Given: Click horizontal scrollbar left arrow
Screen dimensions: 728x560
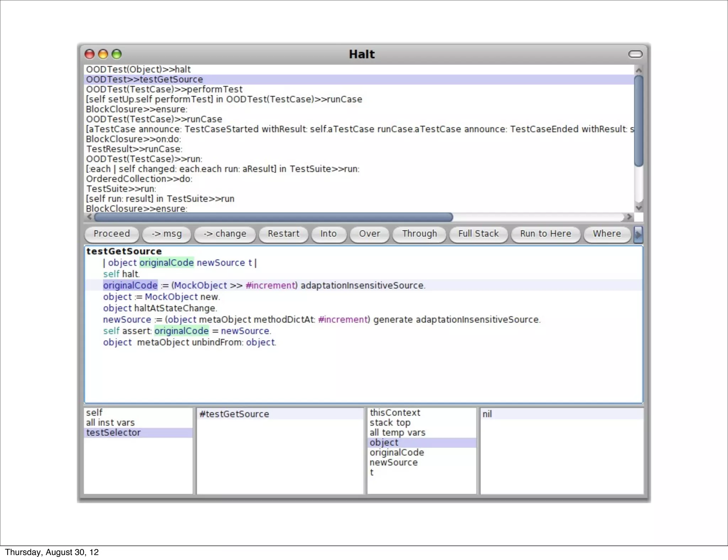Looking at the screenshot, I should (90, 217).
